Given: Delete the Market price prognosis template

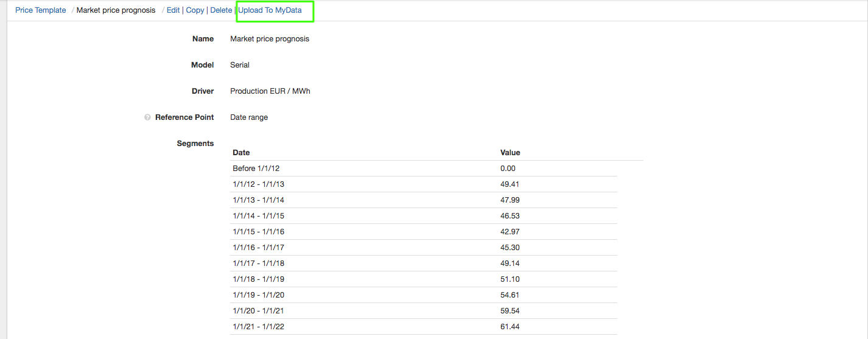Looking at the screenshot, I should click(x=221, y=10).
